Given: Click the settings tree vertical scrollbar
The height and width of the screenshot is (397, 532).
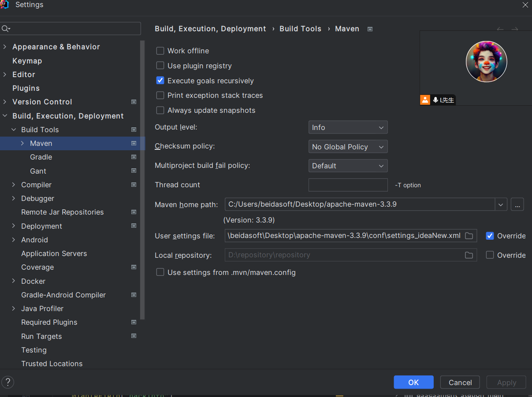Looking at the screenshot, I should pos(142,180).
